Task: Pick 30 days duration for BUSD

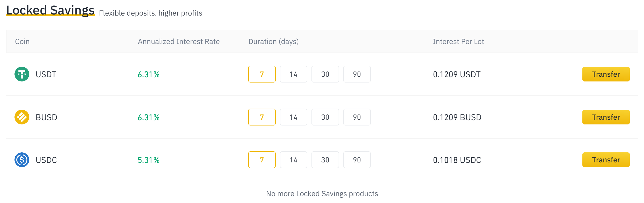Action: click(x=325, y=117)
